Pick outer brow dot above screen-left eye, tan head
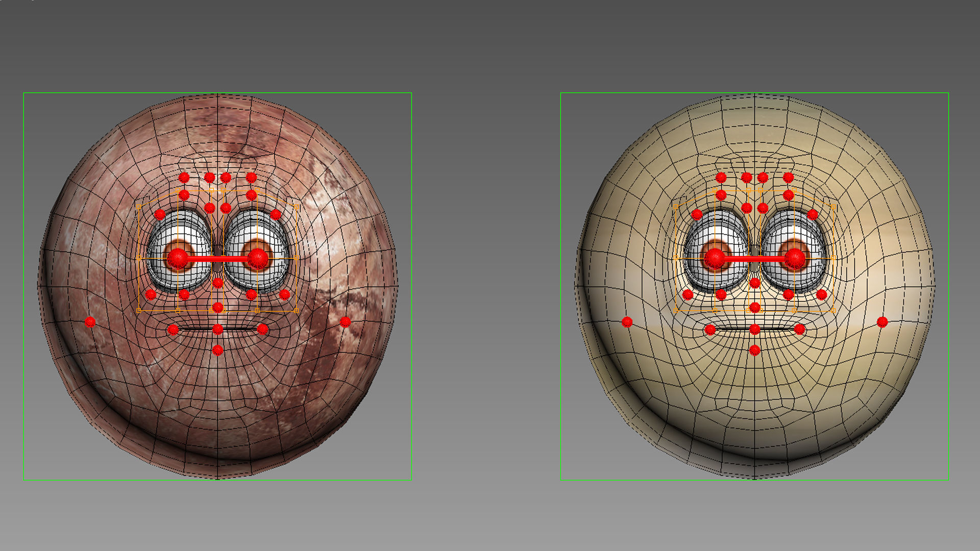This screenshot has height=551, width=980. pos(697,214)
